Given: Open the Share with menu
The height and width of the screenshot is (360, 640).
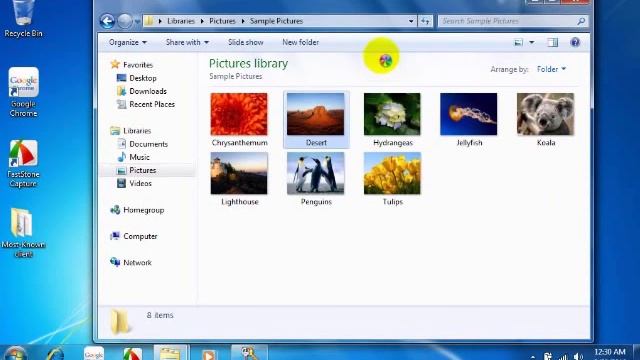Looking at the screenshot, I should coord(187,42).
